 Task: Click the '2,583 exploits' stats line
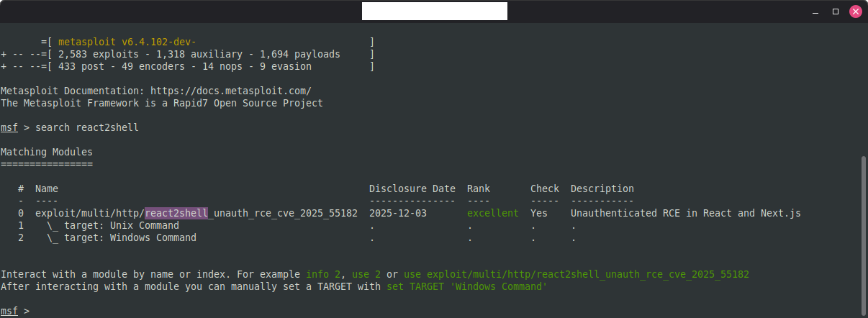(x=187, y=55)
